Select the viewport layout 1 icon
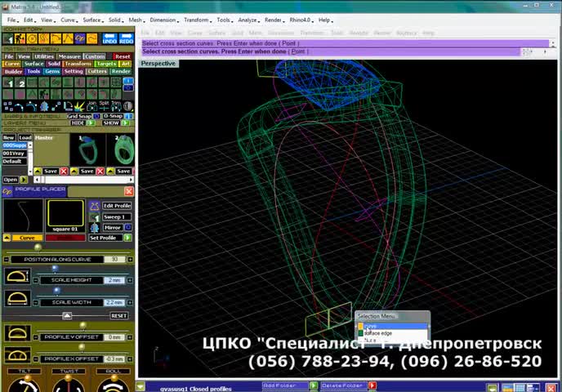Viewport: 562px width, 392px height. pos(8,83)
